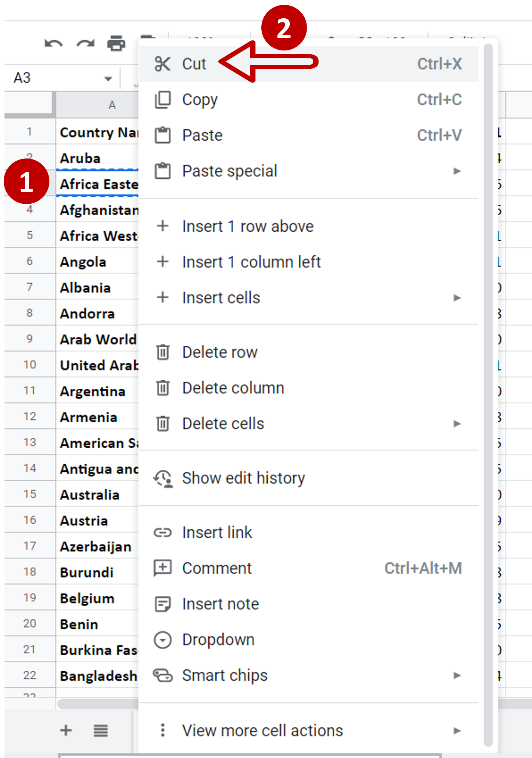Click row header 12
The width and height of the screenshot is (532, 758).
30,416
